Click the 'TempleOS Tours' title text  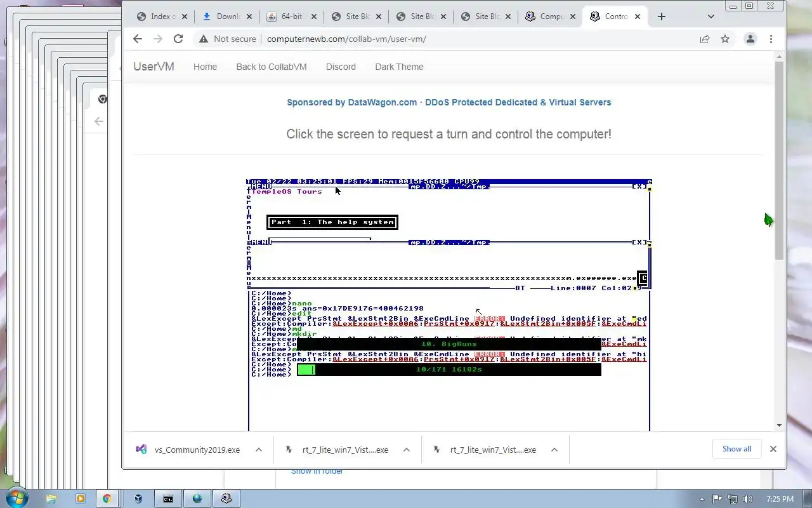point(287,192)
